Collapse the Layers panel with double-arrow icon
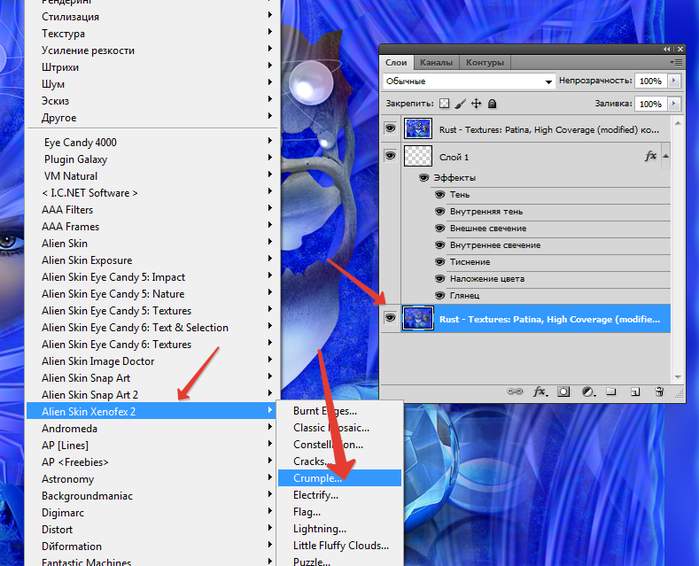The width and height of the screenshot is (699, 566). [x=667, y=49]
